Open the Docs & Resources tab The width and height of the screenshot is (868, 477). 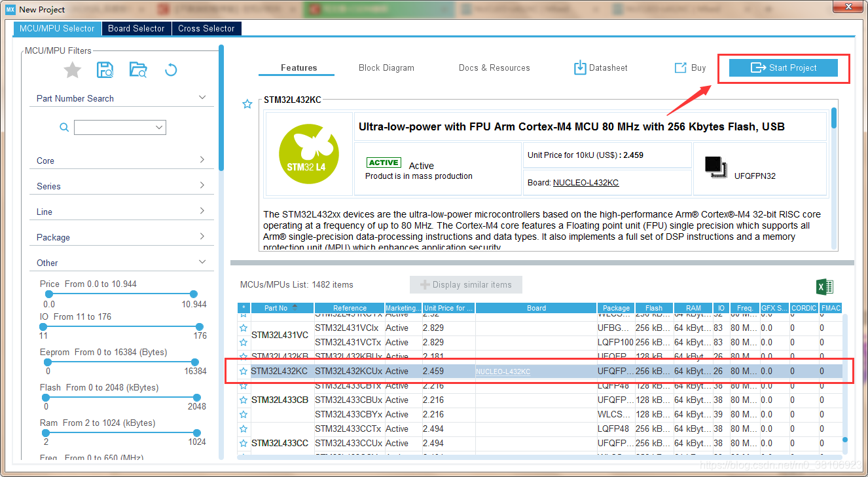pos(494,68)
